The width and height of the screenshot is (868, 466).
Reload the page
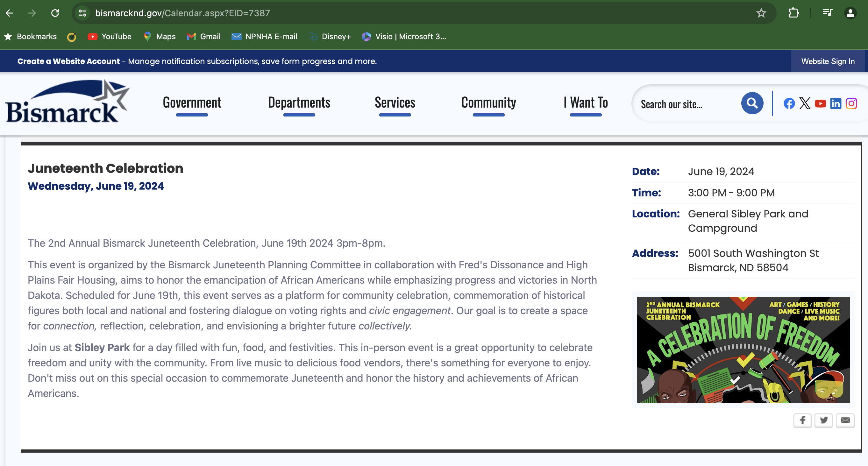[x=55, y=13]
